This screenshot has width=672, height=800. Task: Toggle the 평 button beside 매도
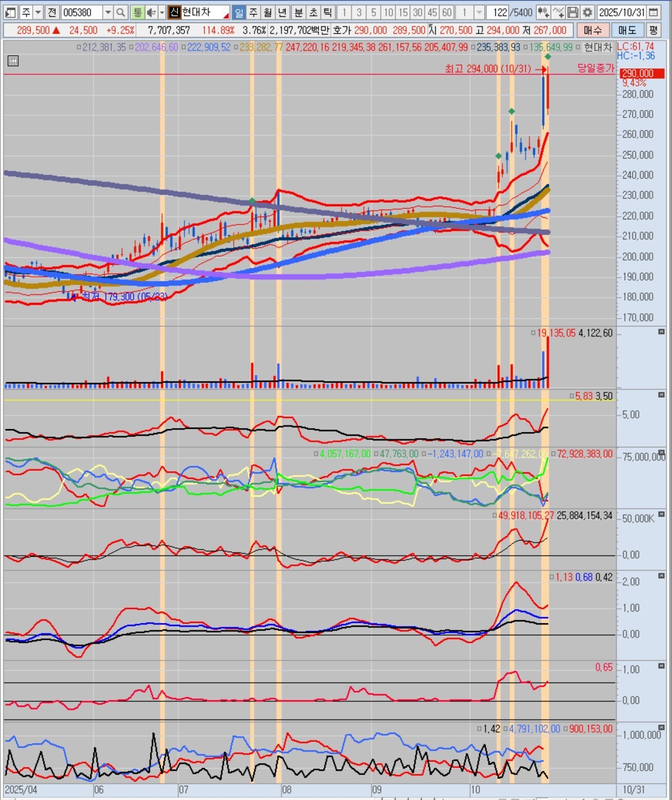point(653,30)
